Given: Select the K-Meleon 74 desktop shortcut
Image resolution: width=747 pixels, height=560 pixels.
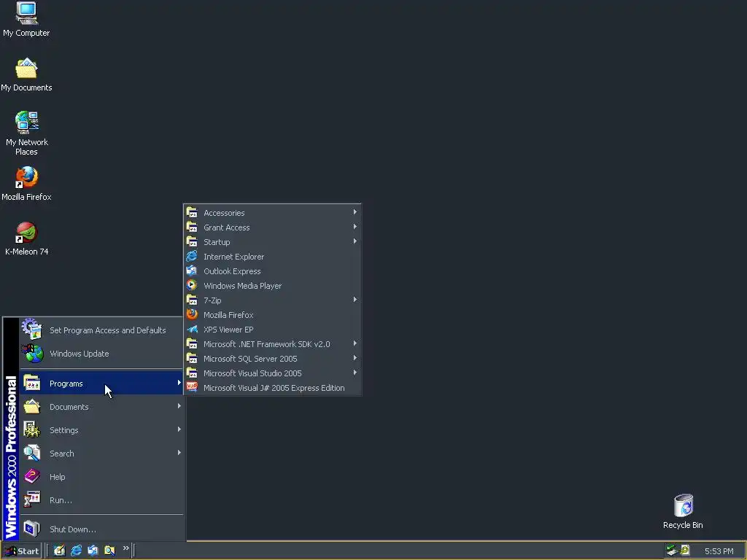Looking at the screenshot, I should [x=26, y=238].
